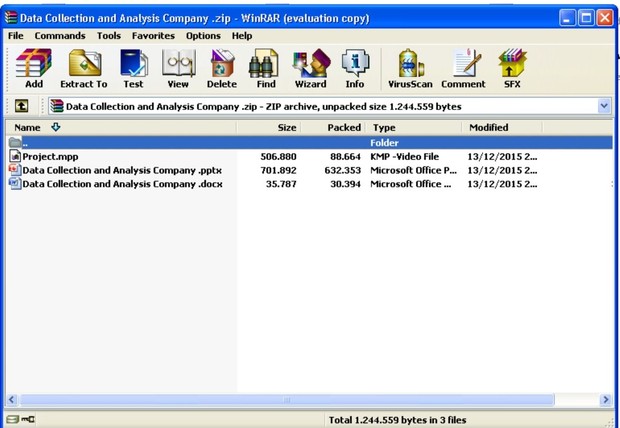Viewport: 620px width, 428px height.
Task: Open the File menu
Action: click(x=16, y=36)
